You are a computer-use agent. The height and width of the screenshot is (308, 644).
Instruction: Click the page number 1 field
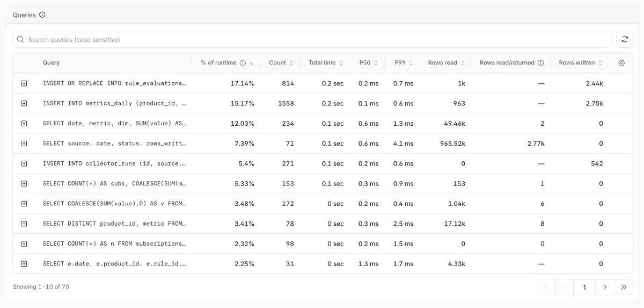click(x=584, y=287)
